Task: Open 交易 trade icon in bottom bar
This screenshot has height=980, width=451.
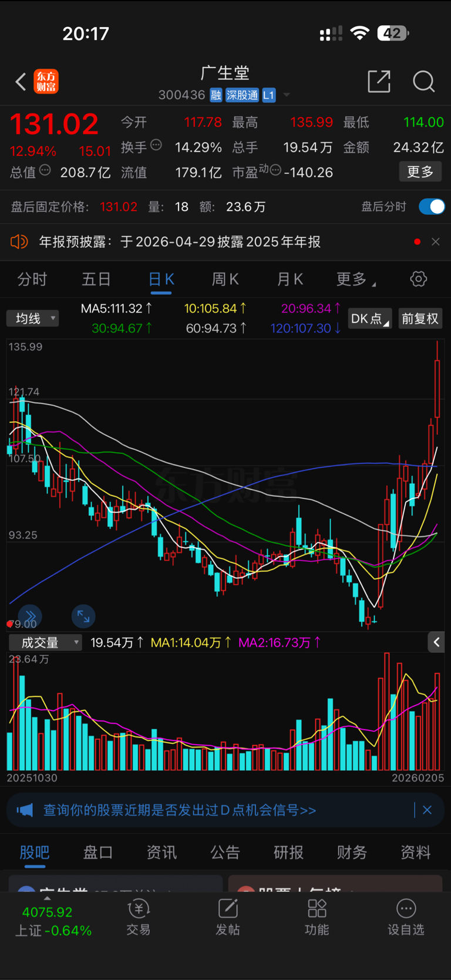Action: (139, 909)
